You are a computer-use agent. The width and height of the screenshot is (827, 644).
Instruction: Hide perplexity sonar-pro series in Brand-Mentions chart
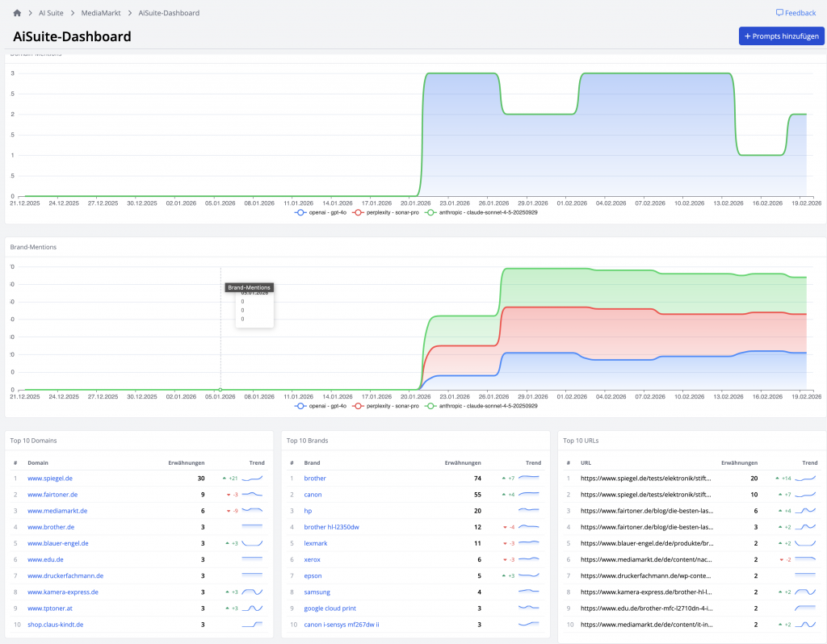387,406
